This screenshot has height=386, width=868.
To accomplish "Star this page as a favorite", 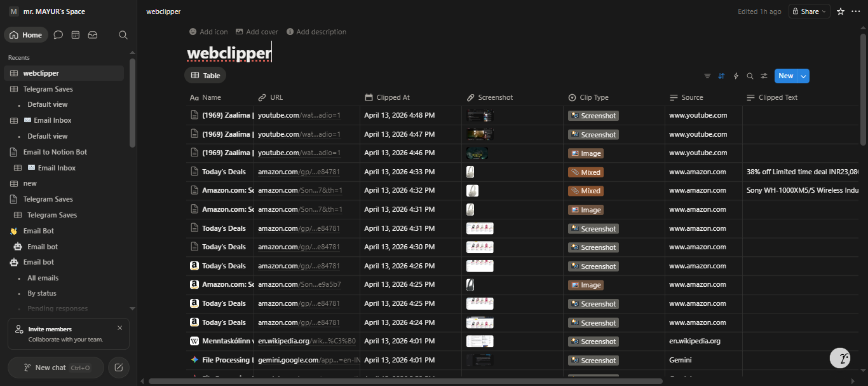I will [841, 11].
